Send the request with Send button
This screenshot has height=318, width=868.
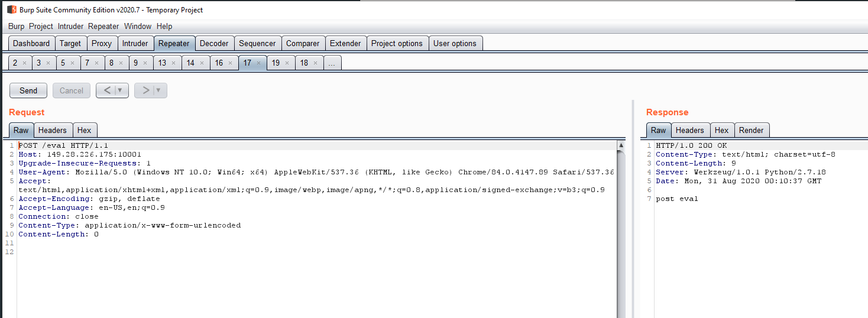click(x=28, y=90)
